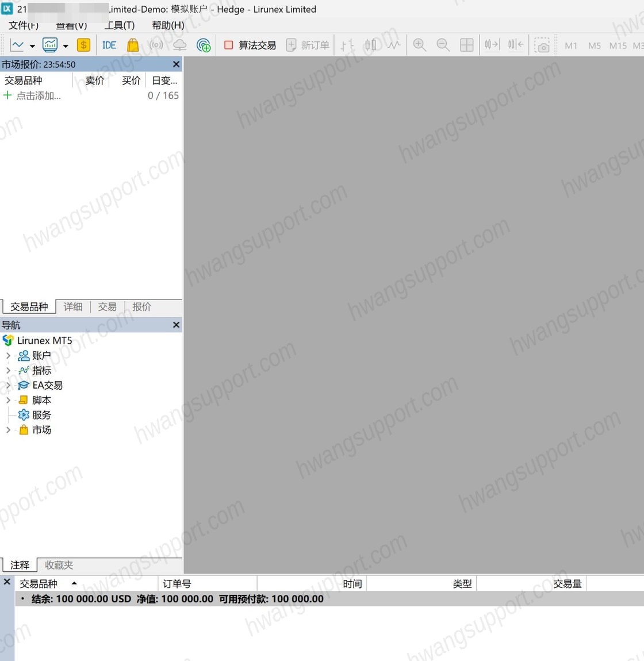Select the candlestick chart type icon

coord(370,45)
